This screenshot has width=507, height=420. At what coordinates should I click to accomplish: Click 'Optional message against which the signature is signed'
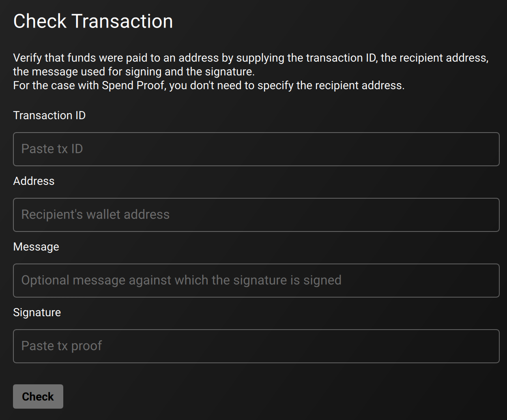coord(181,280)
